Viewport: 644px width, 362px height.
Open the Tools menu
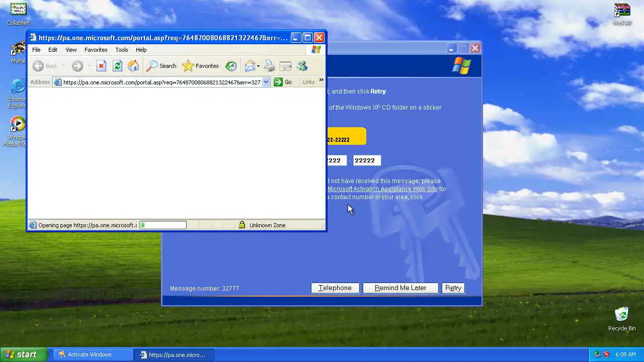click(x=122, y=50)
